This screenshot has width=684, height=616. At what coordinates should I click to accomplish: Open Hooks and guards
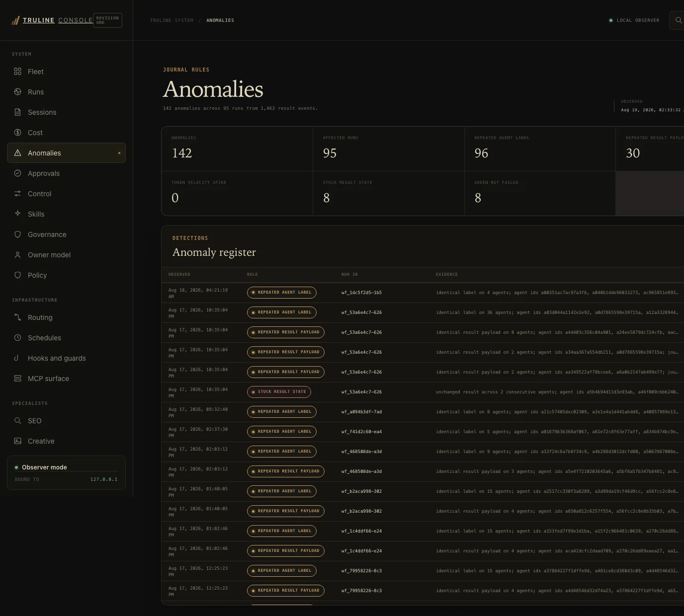(66, 358)
